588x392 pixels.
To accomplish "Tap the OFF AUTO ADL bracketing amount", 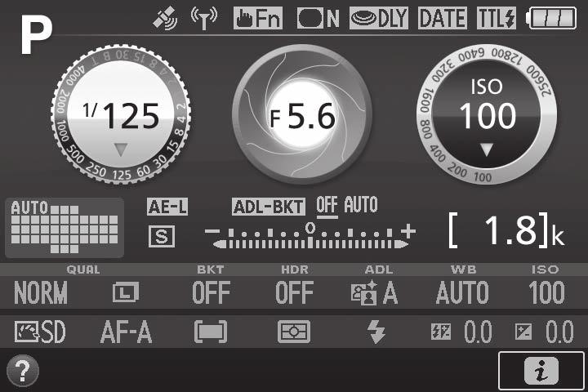I will click(x=347, y=206).
